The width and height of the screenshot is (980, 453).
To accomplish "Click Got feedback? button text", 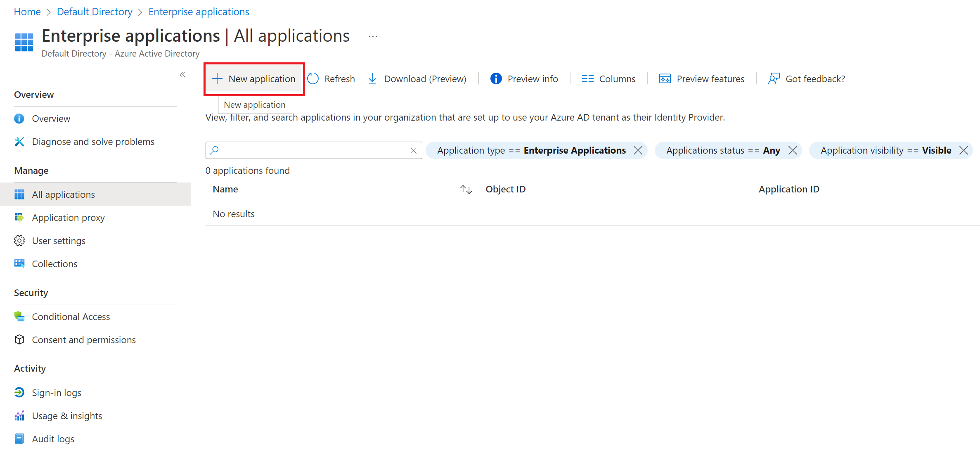I will pos(815,79).
